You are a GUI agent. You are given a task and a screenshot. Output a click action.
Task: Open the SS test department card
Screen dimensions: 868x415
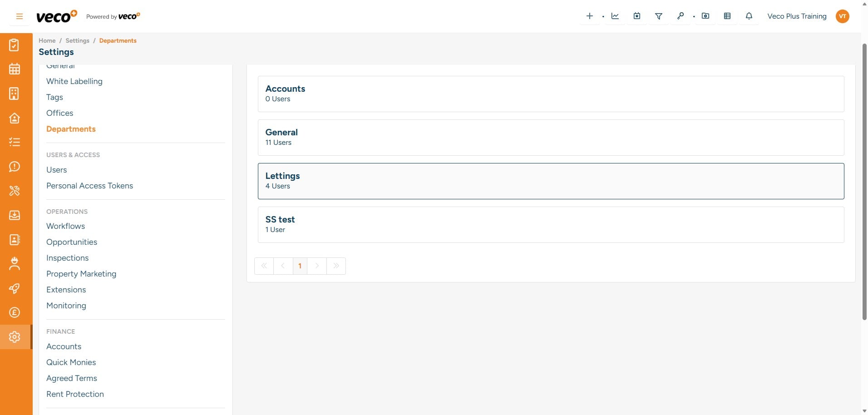click(551, 225)
